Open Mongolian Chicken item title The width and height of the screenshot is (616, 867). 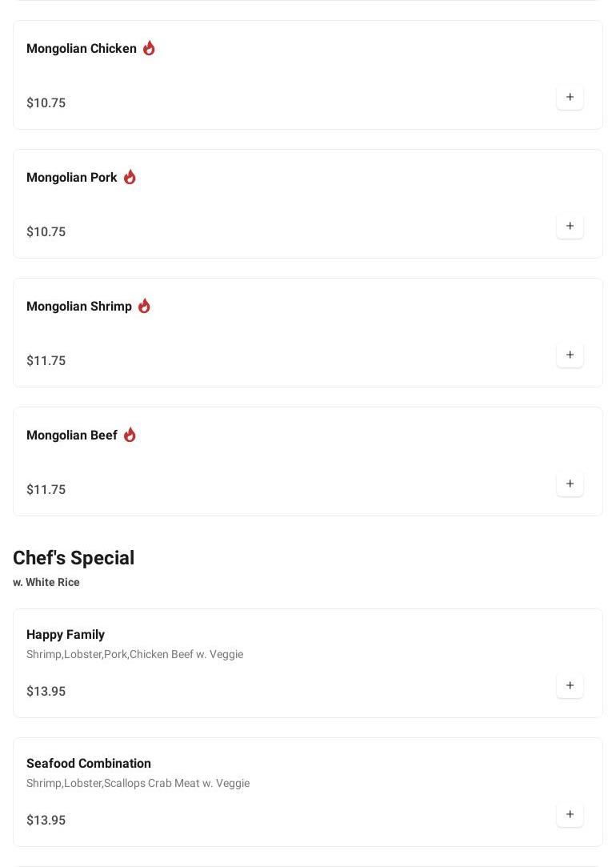tap(82, 49)
